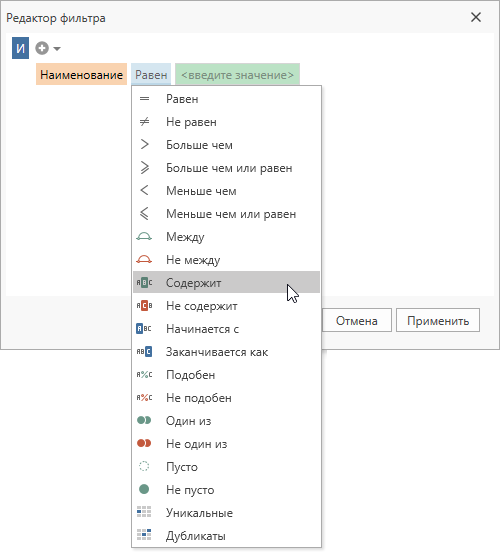Image resolution: width=500 pixels, height=553 pixels.
Task: Click the 'Заканчивается как' ABC icon
Action: [144, 352]
